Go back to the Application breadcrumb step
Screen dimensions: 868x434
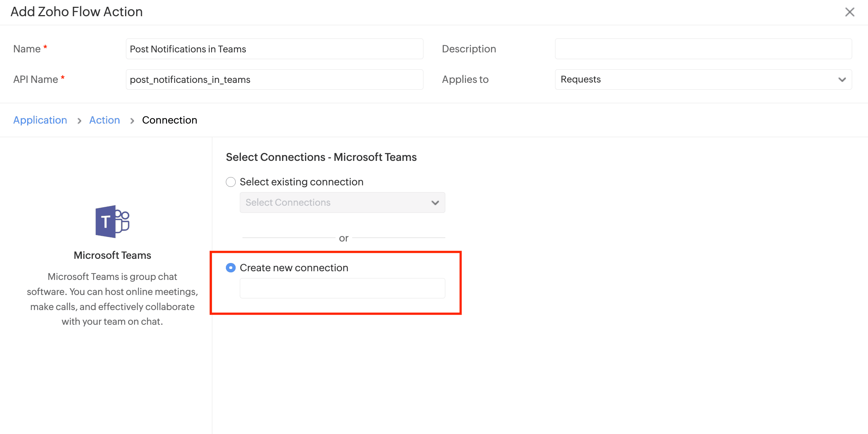coord(40,120)
